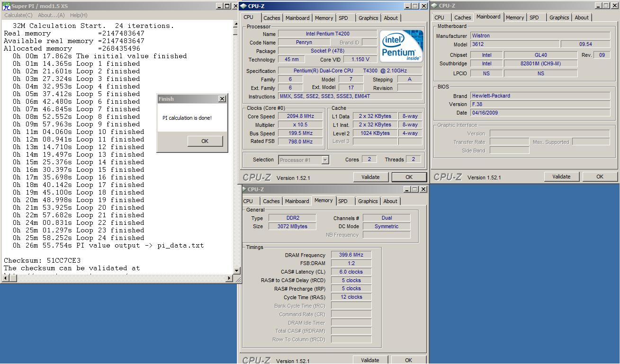Open the Help(H) menu in Super PI
The height and width of the screenshot is (364, 620).
point(79,15)
